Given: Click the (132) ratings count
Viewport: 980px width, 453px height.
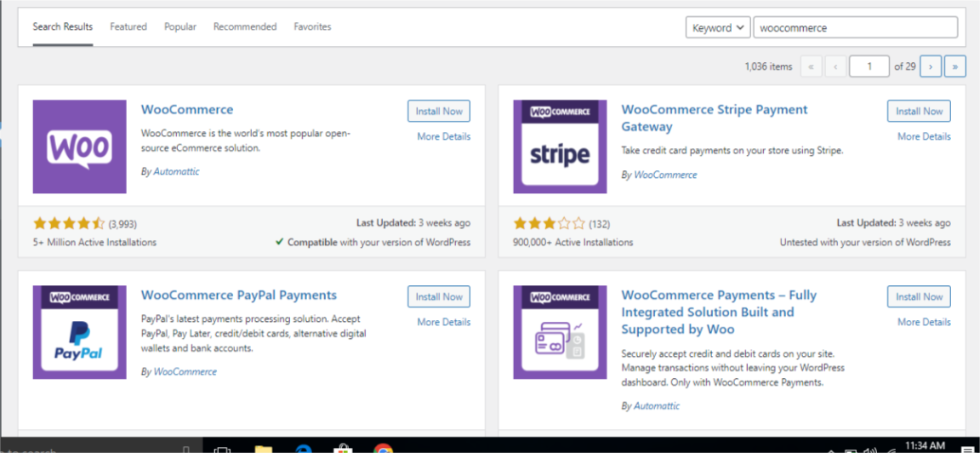Looking at the screenshot, I should tap(600, 224).
